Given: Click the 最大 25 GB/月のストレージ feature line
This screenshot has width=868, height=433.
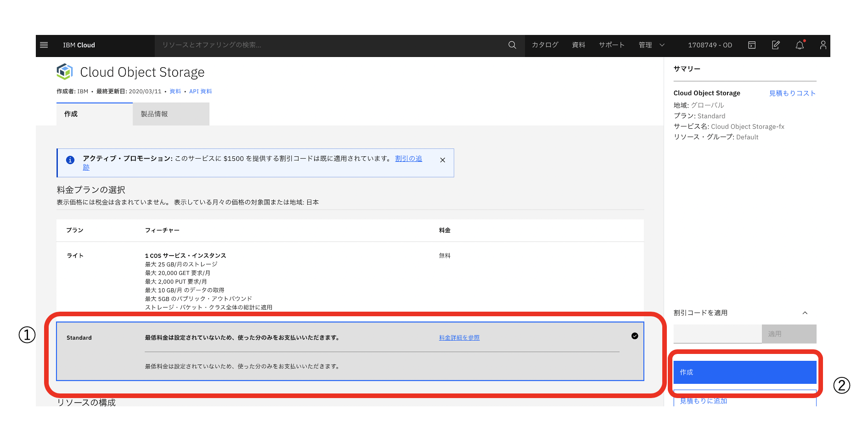Looking at the screenshot, I should [x=181, y=264].
